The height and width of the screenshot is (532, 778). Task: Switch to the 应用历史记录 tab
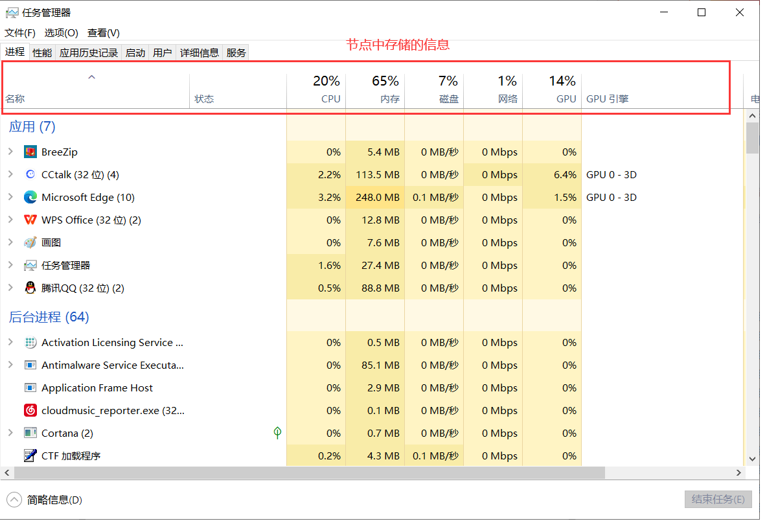coord(89,53)
